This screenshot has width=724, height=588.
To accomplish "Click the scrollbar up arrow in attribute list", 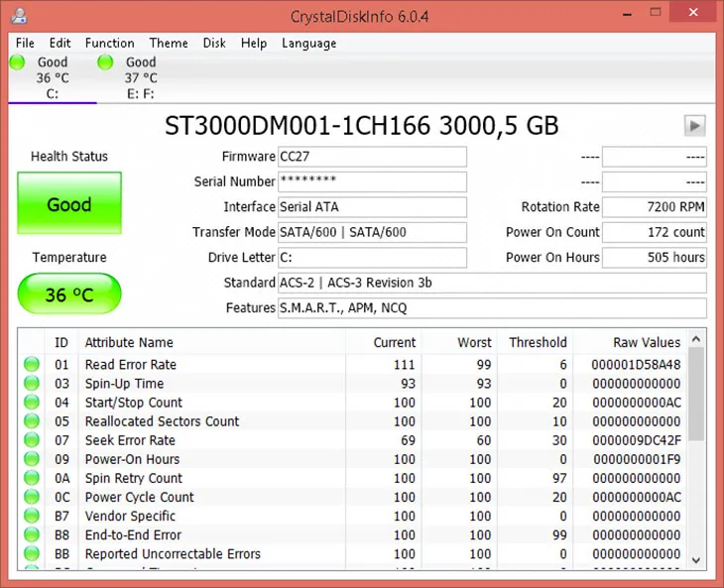I will [696, 338].
